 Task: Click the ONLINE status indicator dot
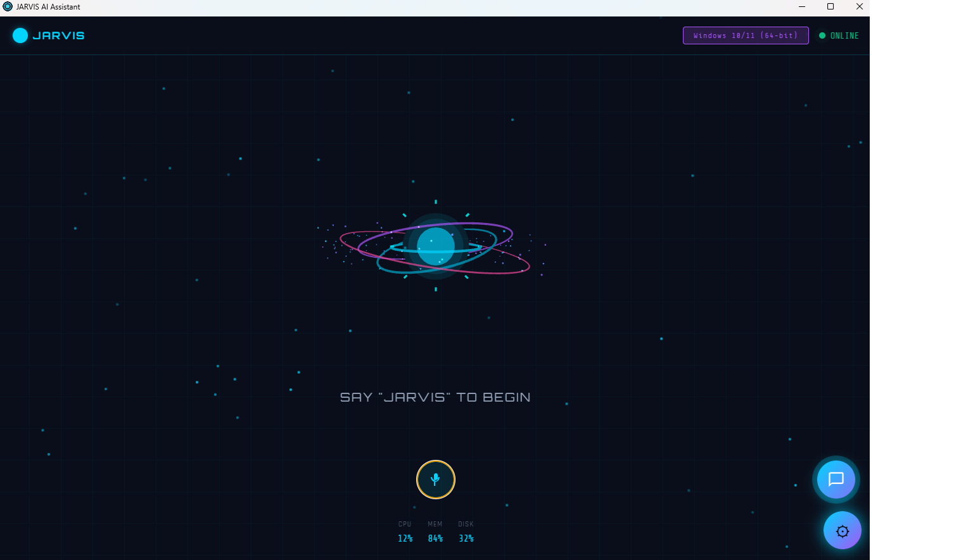tap(822, 35)
